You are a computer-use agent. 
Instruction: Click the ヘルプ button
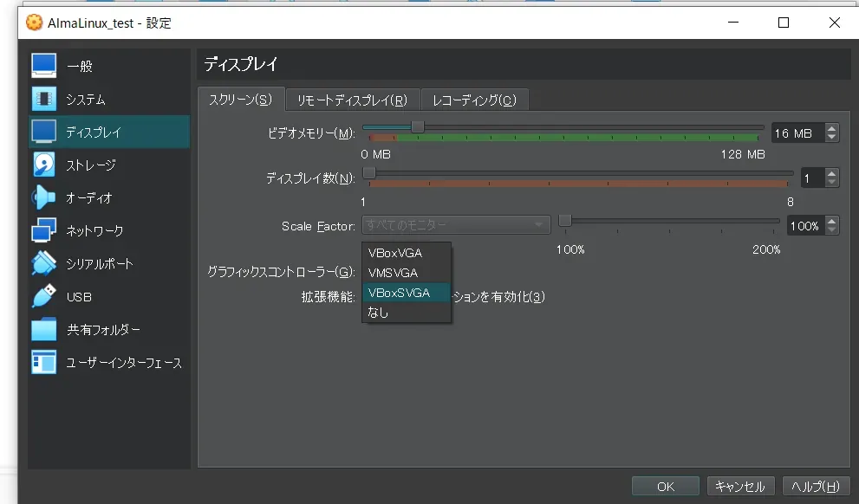[816, 487]
